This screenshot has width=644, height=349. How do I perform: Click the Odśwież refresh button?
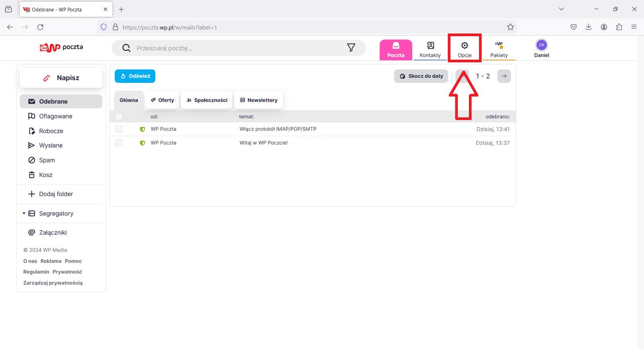[135, 76]
